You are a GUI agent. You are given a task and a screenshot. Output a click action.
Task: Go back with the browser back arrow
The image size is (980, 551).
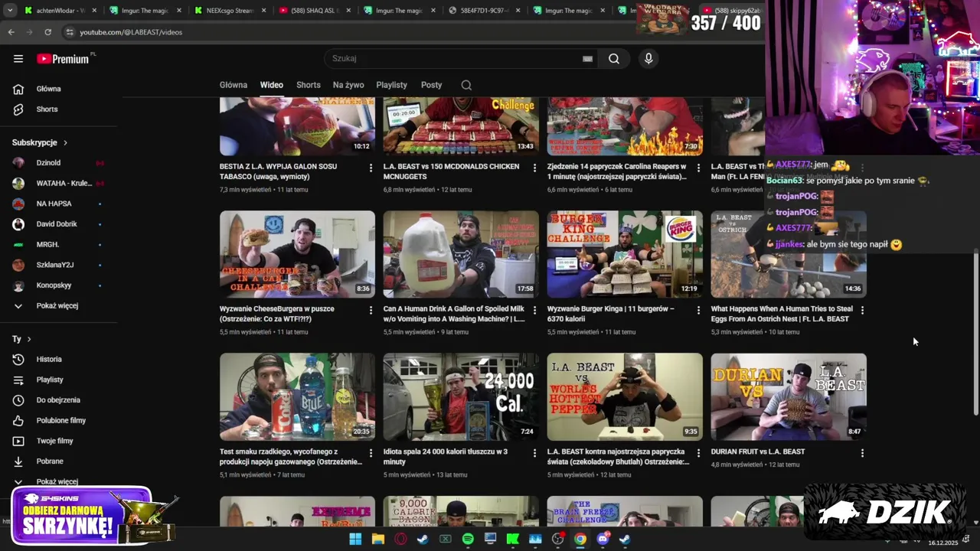point(11,32)
